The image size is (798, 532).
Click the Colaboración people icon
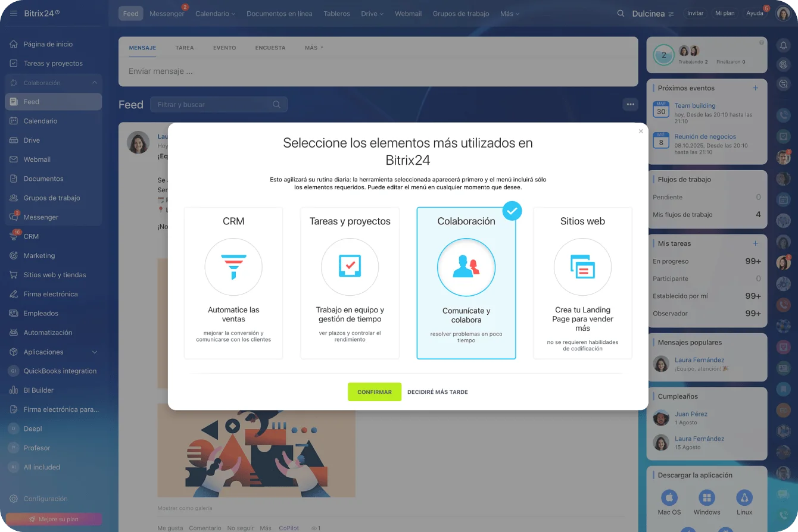[x=466, y=267]
